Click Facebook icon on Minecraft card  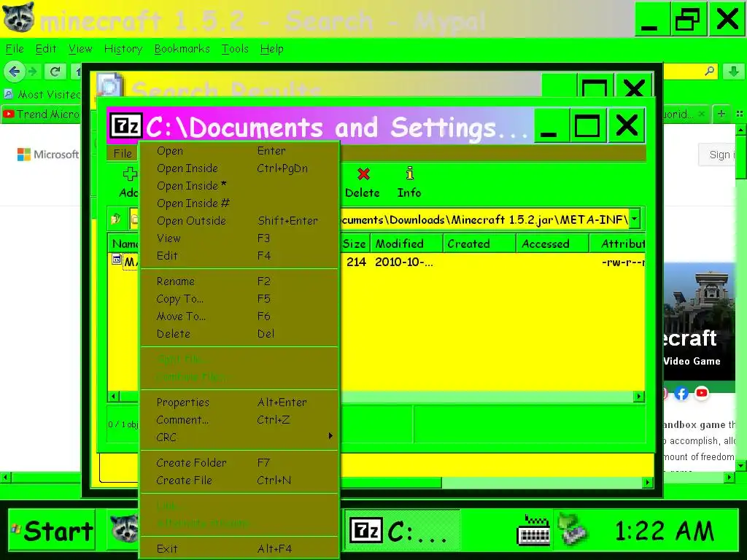tap(681, 393)
